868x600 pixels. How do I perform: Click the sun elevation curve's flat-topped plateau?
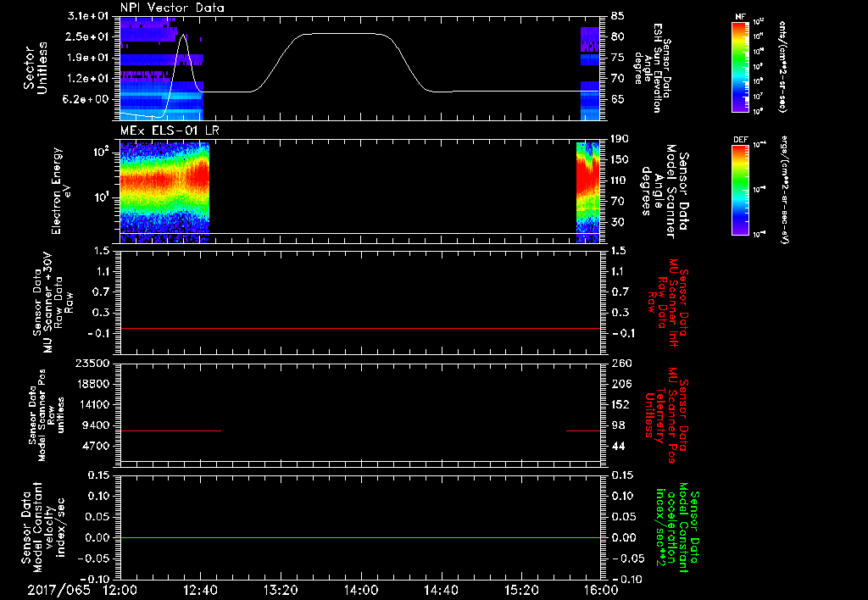[x=343, y=34]
